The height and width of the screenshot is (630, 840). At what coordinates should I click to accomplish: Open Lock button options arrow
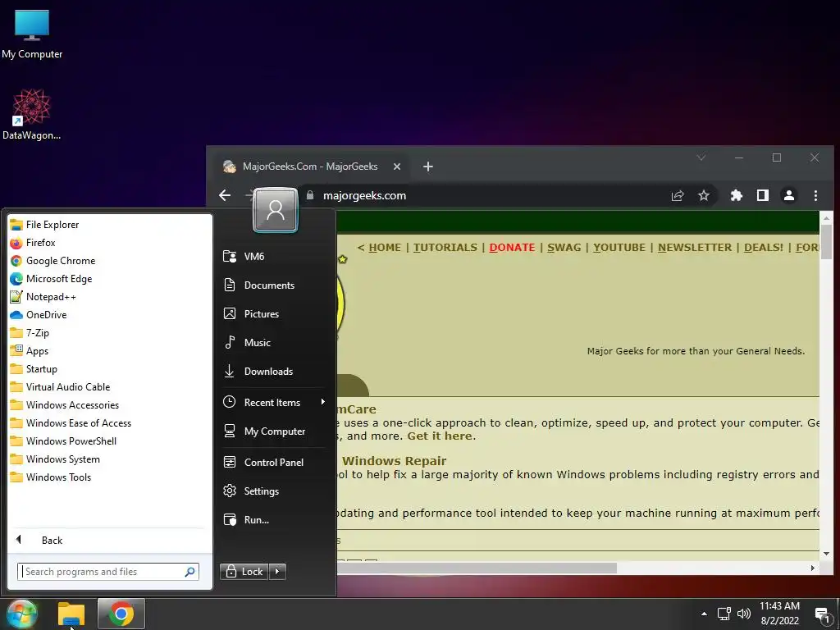tap(277, 572)
